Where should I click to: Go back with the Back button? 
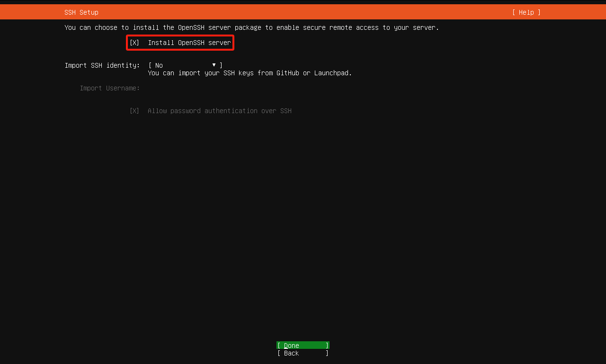point(303,353)
